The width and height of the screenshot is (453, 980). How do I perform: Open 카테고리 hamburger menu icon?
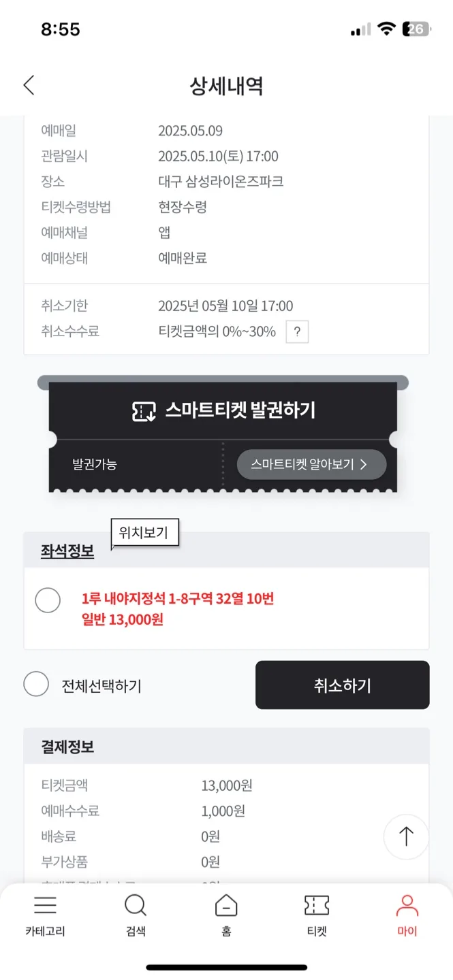point(45,905)
